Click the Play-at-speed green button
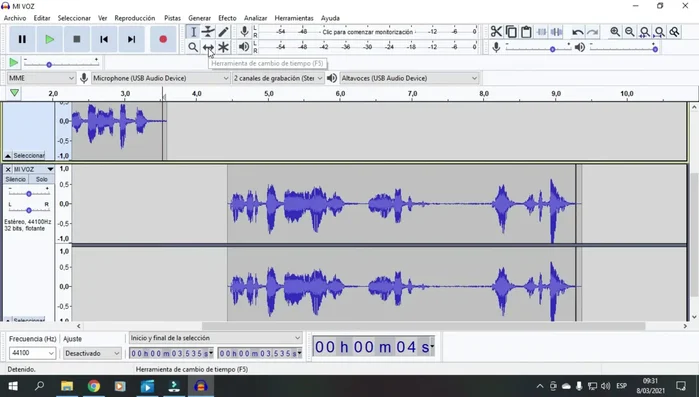The image size is (699, 397). tap(14, 62)
